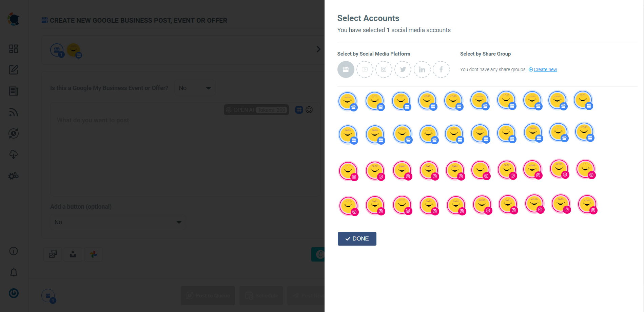
Task: Click the Create new share group link
Action: coord(545,69)
